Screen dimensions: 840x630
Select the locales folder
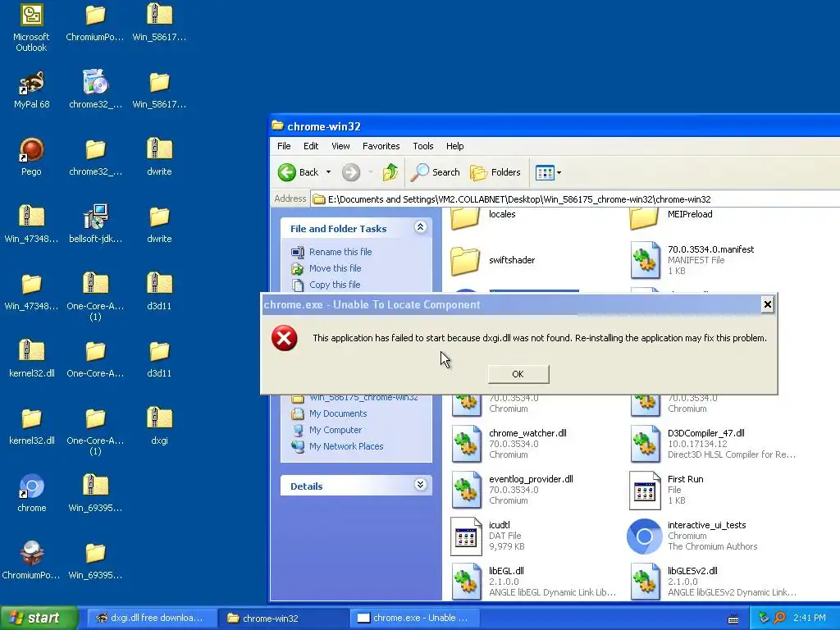pos(482,217)
